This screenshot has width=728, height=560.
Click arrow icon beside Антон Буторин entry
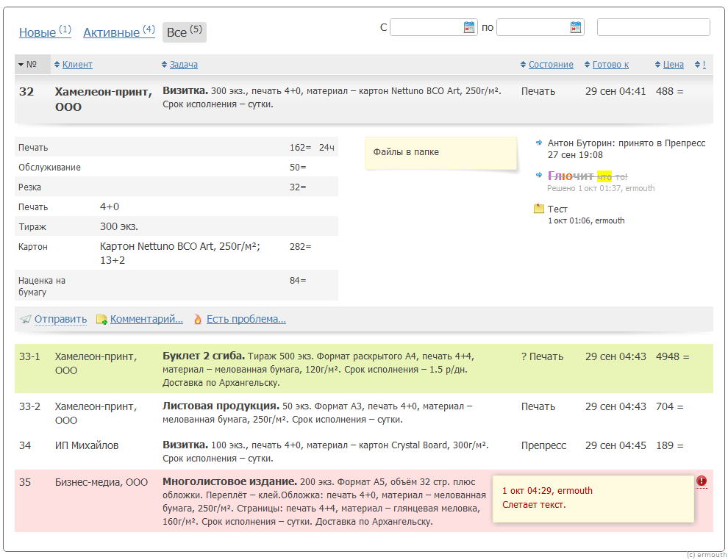pos(540,143)
